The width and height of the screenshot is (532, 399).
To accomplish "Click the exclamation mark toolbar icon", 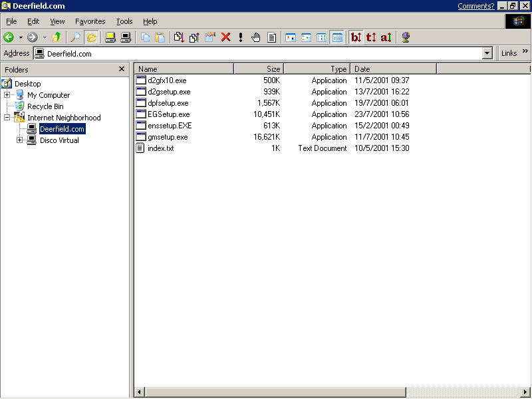I will tap(240, 37).
